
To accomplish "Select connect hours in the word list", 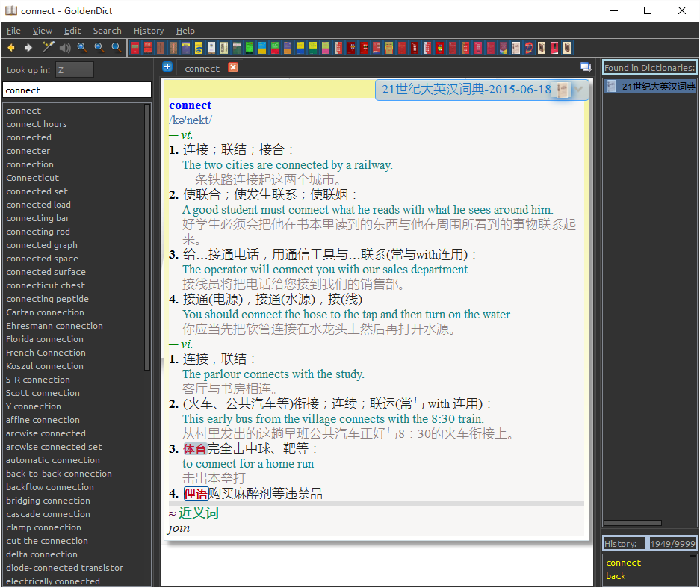I will coord(37,124).
